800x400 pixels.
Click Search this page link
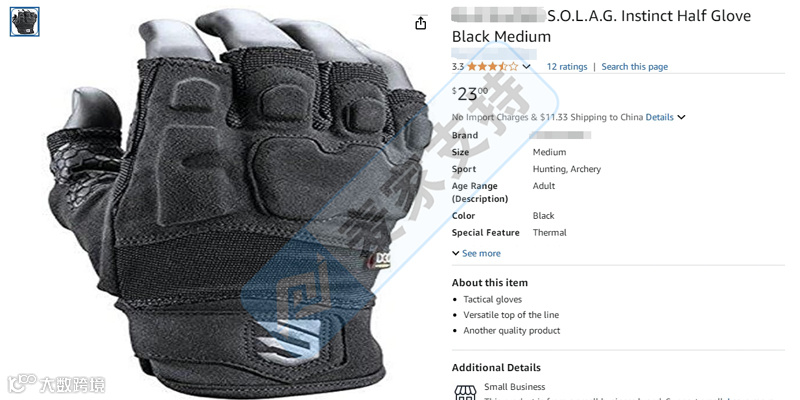tap(634, 66)
